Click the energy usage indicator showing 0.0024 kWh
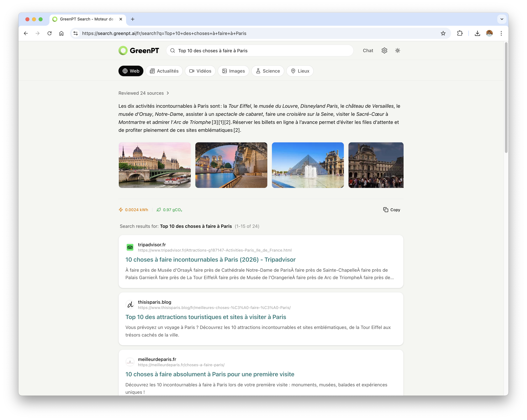The height and width of the screenshot is (420, 527). [133, 210]
